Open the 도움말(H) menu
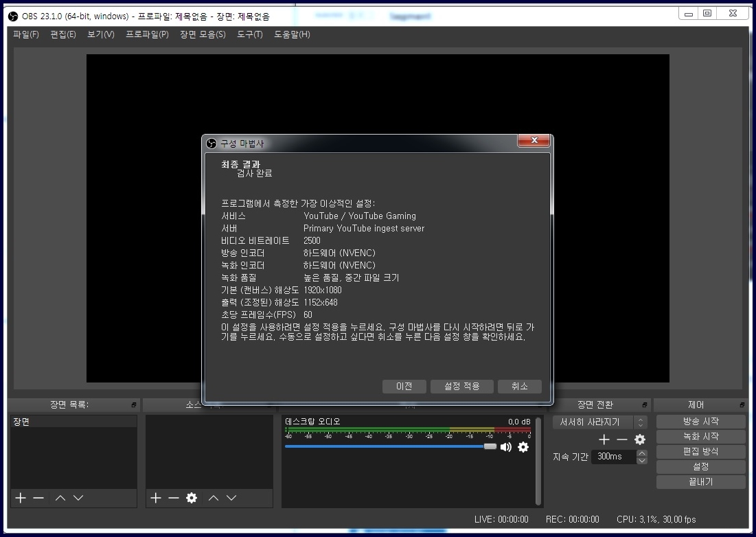 coord(293,34)
